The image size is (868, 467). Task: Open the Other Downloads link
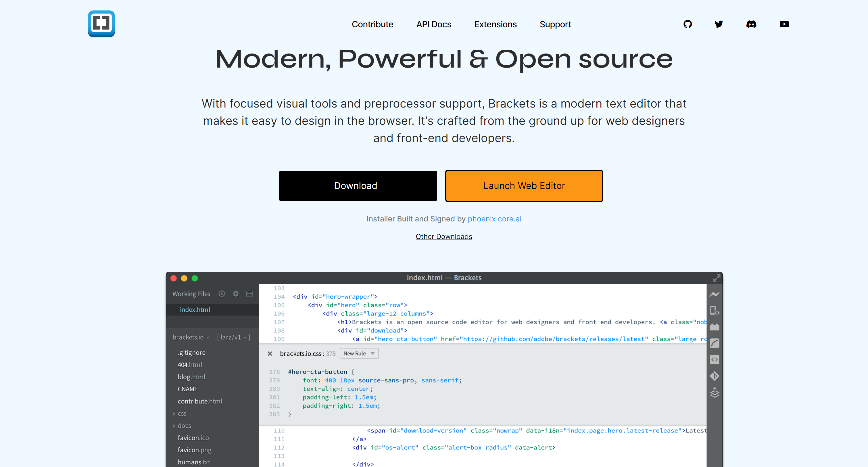pyautogui.click(x=444, y=237)
